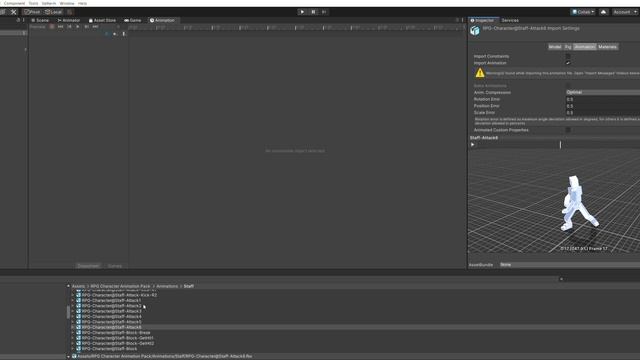Click model icon of Staff-Attack4 asset
Screen dimensions: 640x360
tap(78, 316)
